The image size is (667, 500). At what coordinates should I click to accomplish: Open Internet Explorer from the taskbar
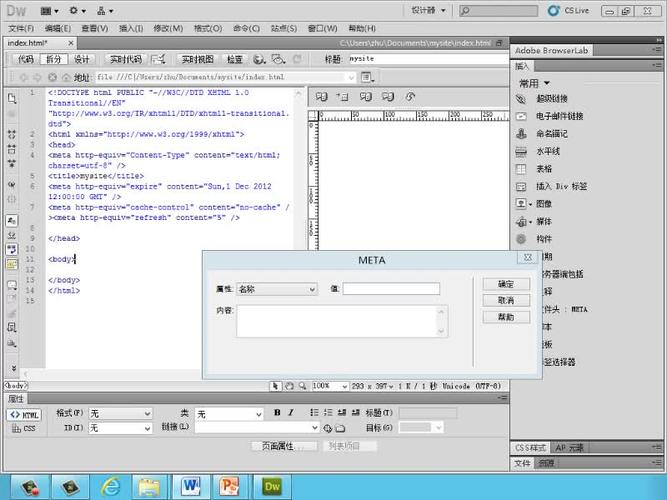pos(110,486)
